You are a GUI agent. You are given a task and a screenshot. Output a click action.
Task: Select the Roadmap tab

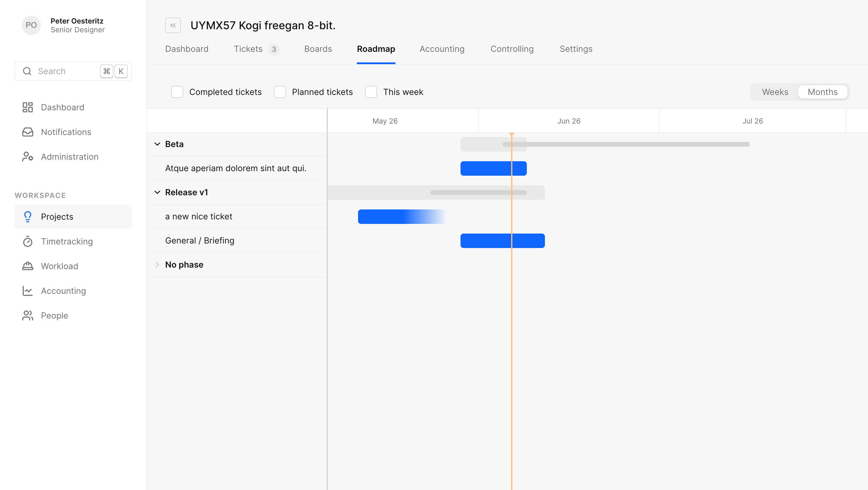(x=376, y=49)
